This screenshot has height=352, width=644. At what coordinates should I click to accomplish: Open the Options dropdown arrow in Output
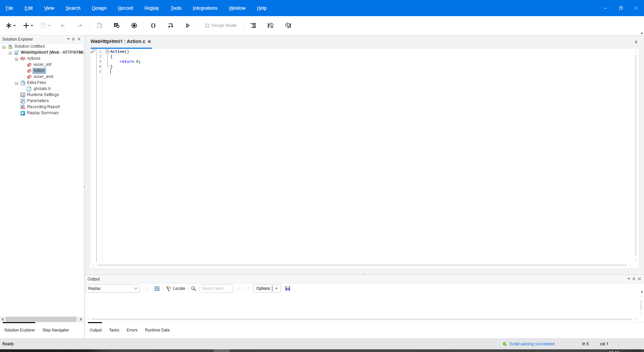(276, 289)
